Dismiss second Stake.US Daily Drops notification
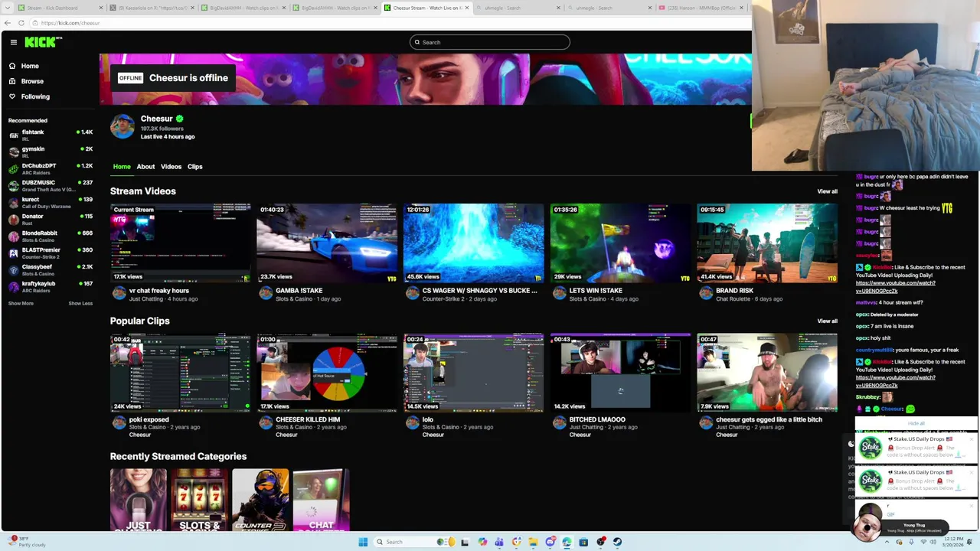Image resolution: width=980 pixels, height=551 pixels. [x=972, y=471]
